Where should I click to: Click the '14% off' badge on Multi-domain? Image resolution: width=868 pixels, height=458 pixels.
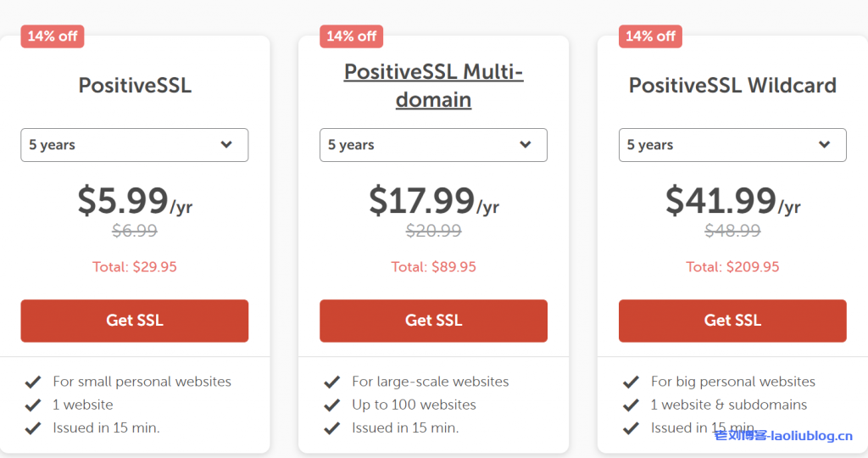351,36
